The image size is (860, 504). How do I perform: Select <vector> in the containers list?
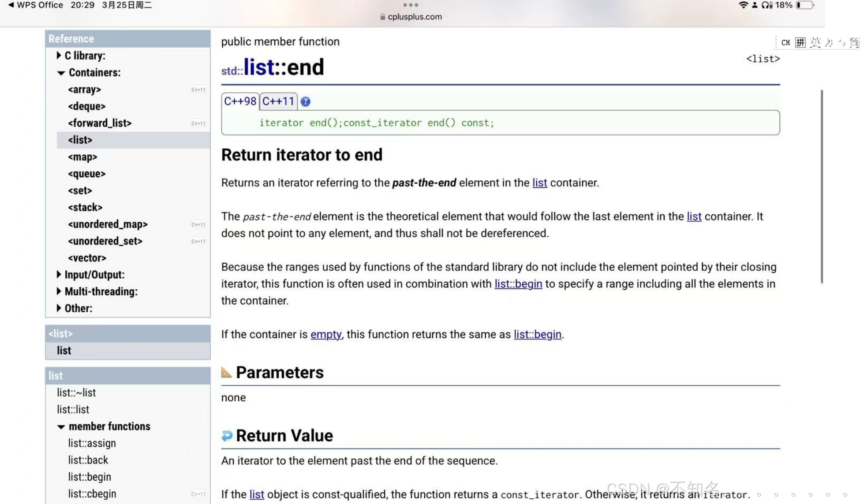pos(87,258)
